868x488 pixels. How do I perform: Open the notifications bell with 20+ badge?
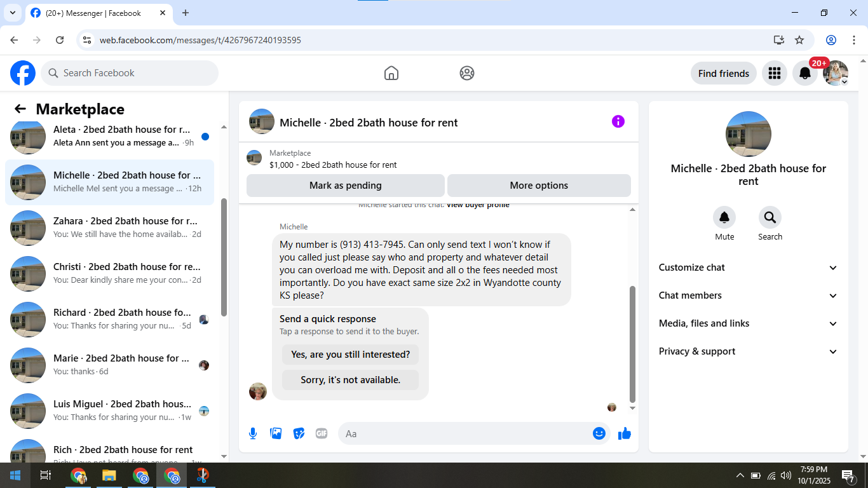pyautogui.click(x=805, y=73)
